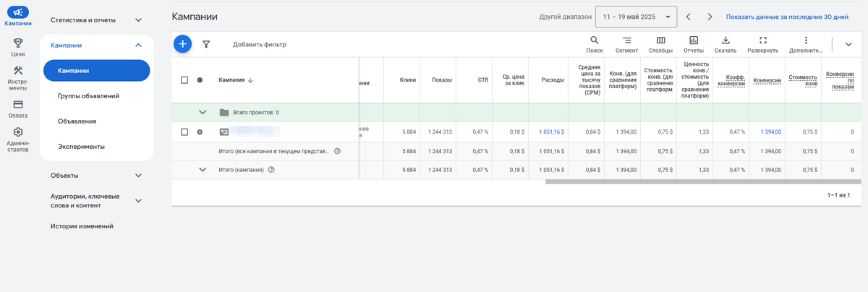868x292 pixels.
Task: Create a new campaign with the blue plus button
Action: 183,44
